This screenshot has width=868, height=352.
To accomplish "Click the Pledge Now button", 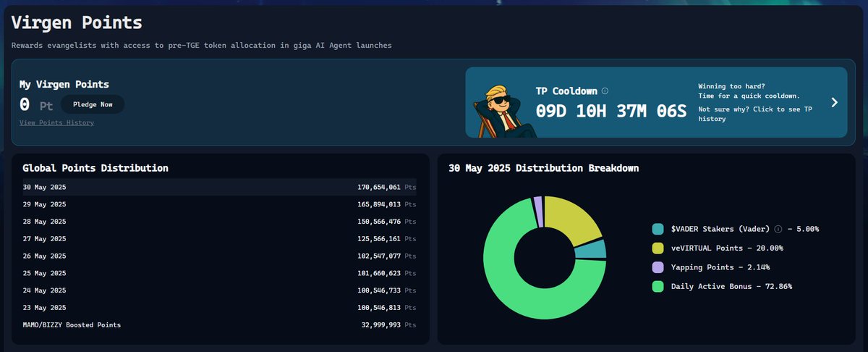I will [93, 104].
